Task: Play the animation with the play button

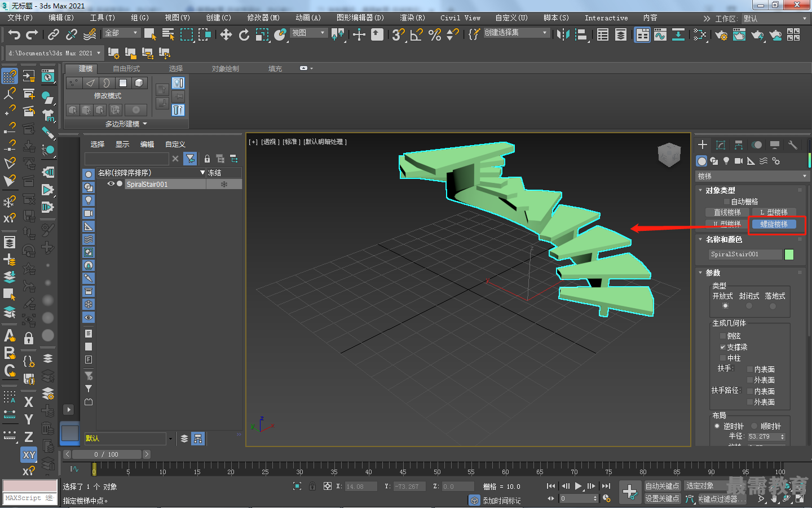Action: [578, 486]
